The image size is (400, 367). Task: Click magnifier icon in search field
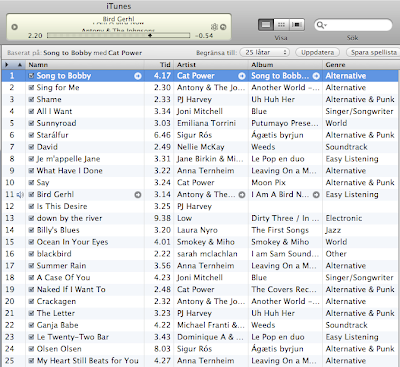(321, 25)
